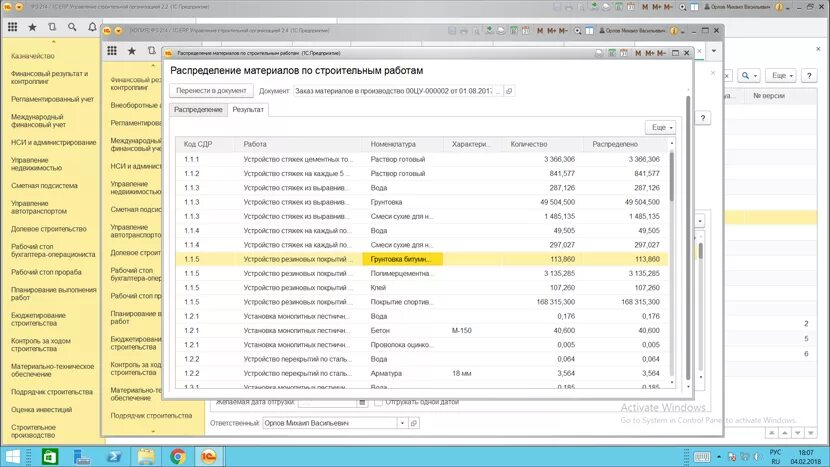Open calendar in second window title bar
The image size is (830, 467).
click(525, 31)
